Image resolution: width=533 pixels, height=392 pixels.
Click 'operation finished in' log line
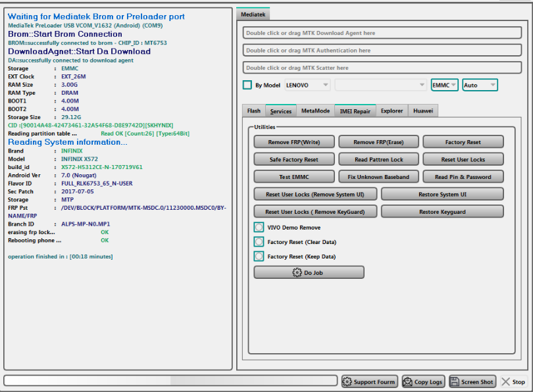click(60, 257)
